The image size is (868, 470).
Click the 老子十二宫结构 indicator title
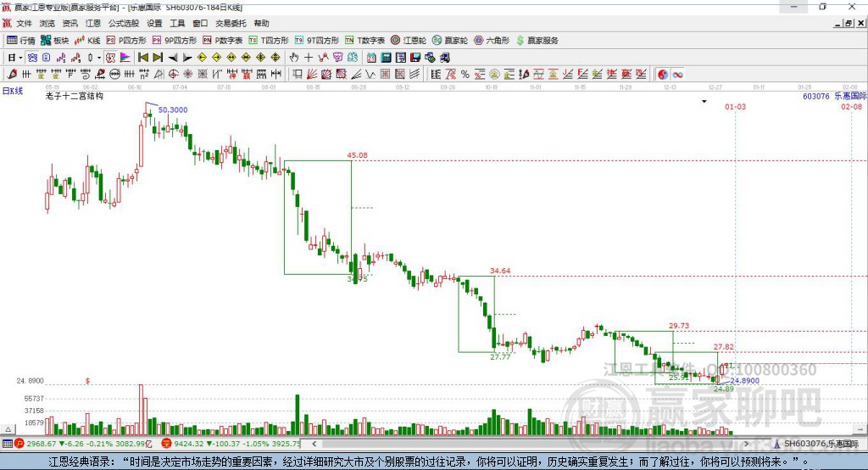[x=75, y=96]
